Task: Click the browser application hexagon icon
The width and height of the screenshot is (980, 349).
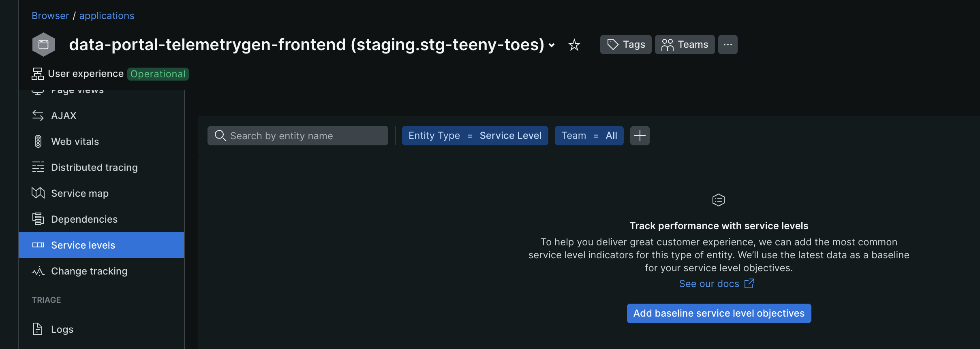Action: [43, 45]
